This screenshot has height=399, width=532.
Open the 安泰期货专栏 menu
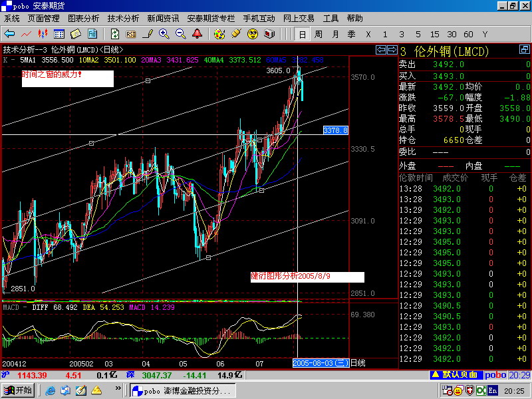tap(211, 19)
